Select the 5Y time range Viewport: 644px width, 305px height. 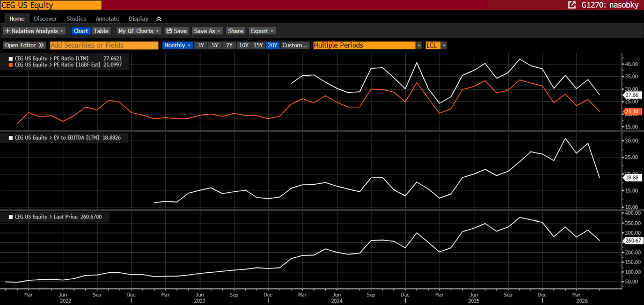point(215,46)
